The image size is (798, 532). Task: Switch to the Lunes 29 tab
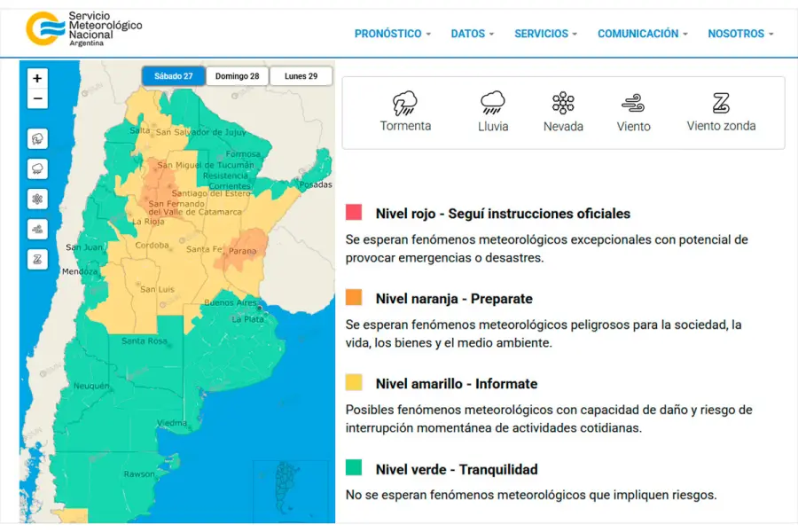[x=301, y=76]
